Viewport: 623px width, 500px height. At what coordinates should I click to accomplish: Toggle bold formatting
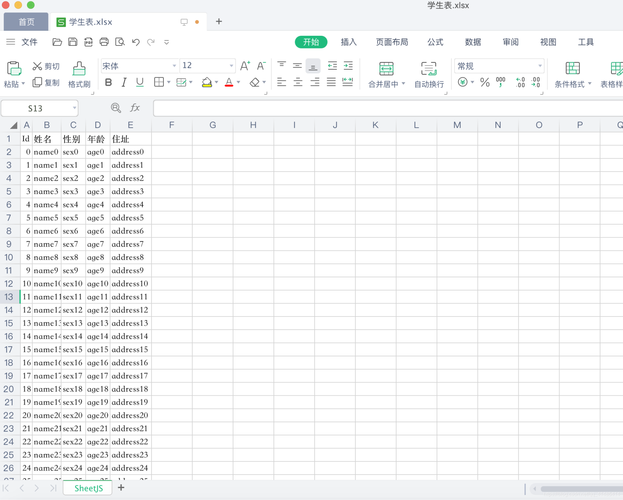click(x=108, y=82)
